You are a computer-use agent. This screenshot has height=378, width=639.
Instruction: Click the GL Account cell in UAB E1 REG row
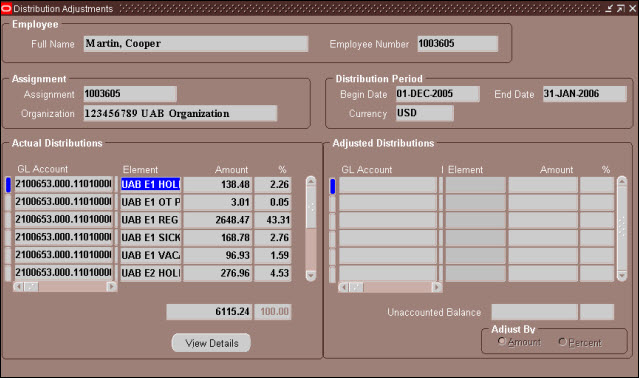(x=63, y=220)
